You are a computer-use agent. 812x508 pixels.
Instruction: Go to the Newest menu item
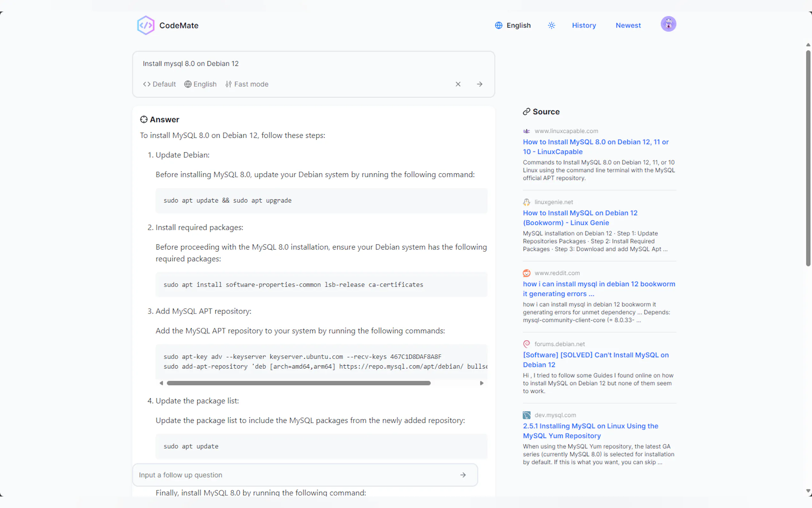click(x=628, y=25)
